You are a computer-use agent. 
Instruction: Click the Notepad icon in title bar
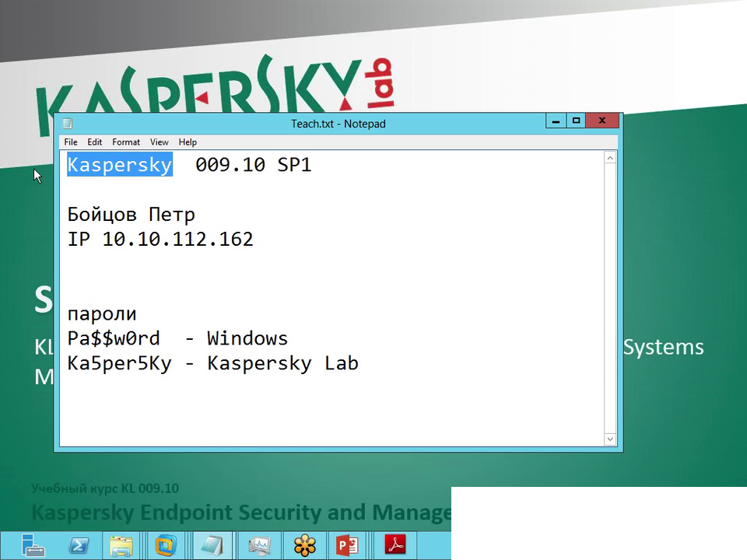coord(68,124)
